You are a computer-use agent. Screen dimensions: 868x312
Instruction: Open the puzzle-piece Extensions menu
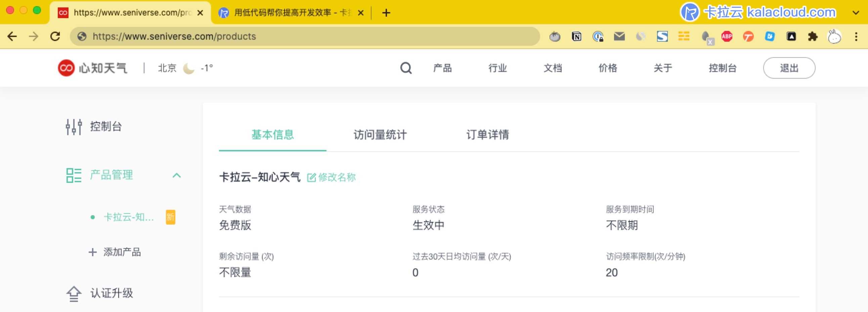[813, 36]
